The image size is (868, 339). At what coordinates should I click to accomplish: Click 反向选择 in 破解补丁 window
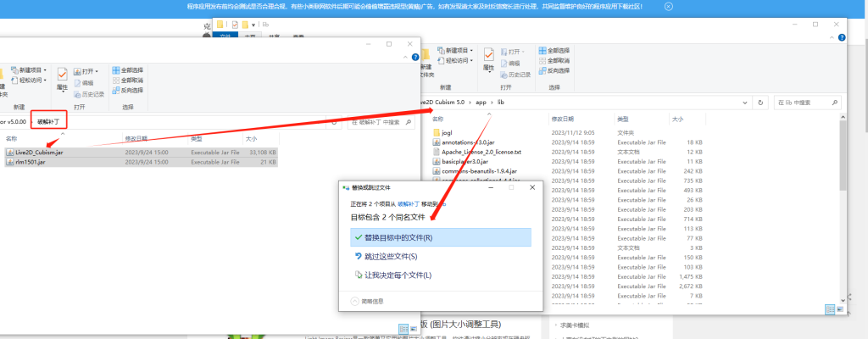[128, 91]
